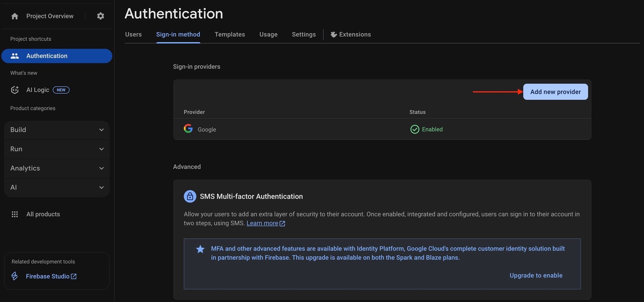The width and height of the screenshot is (644, 302).
Task: Click the All products grid icon
Action: [x=15, y=214]
